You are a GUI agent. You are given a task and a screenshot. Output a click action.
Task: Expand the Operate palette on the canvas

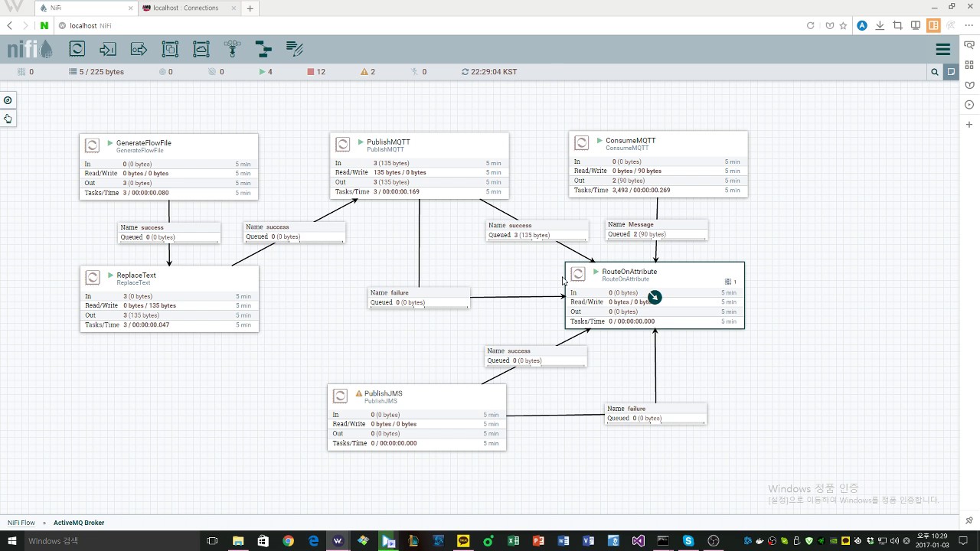point(8,119)
